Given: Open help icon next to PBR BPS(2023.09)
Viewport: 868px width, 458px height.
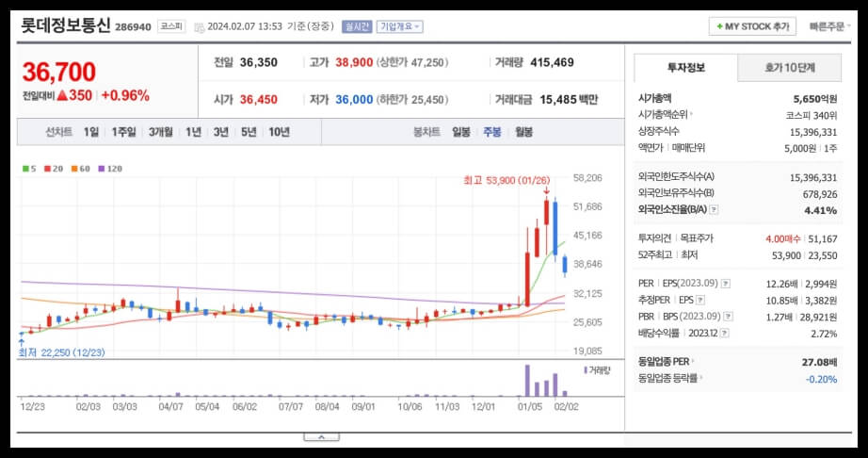Looking at the screenshot, I should 729,317.
